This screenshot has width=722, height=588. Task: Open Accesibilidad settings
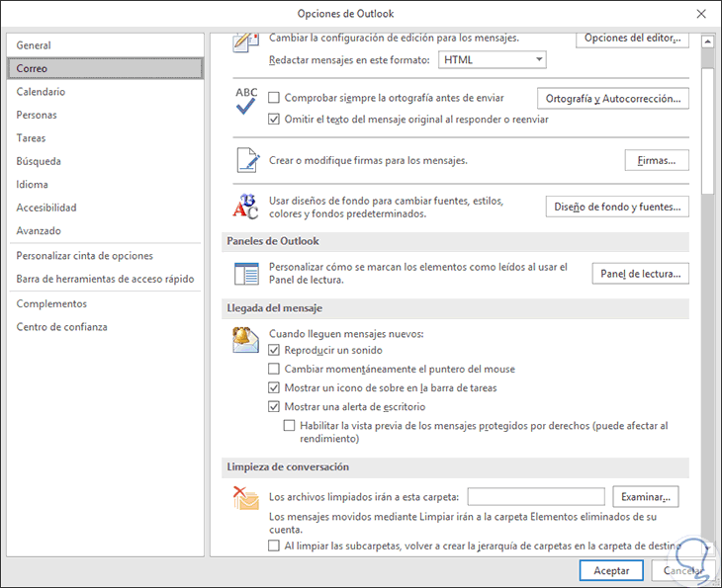coord(105,208)
